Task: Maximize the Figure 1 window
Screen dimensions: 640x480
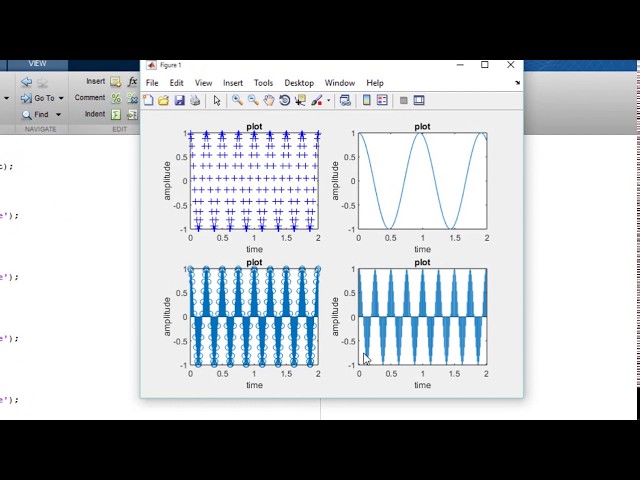Action: [x=485, y=64]
